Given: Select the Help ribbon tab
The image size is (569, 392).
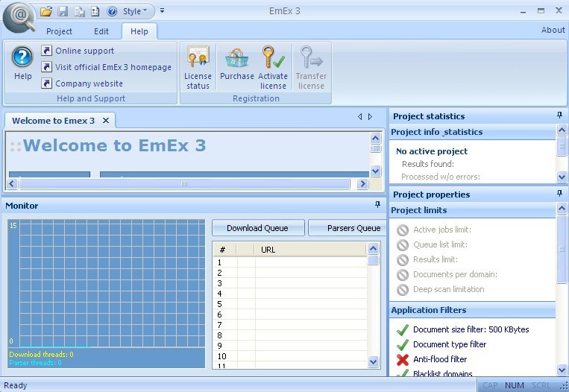Looking at the screenshot, I should click(139, 31).
